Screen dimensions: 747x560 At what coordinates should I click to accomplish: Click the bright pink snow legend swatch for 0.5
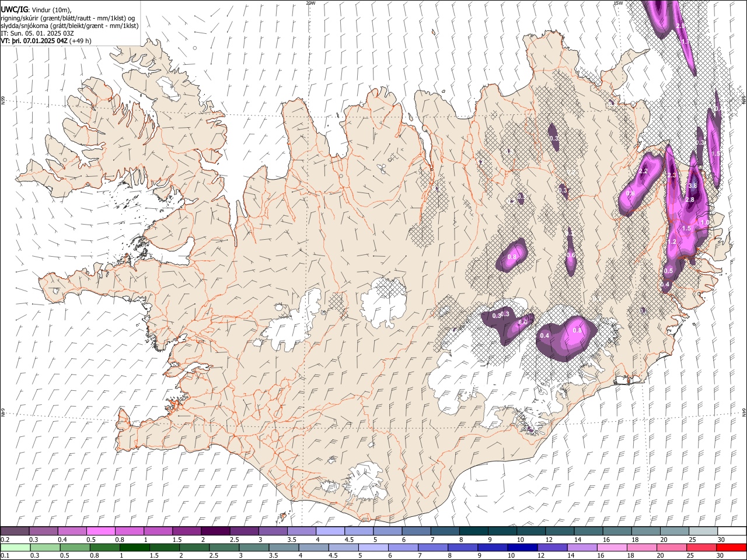click(101, 531)
